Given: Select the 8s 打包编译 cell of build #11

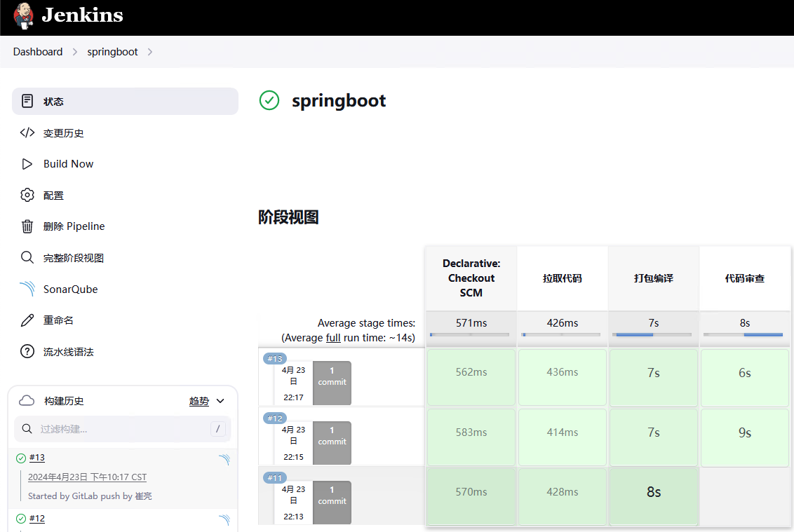Looking at the screenshot, I should tap(654, 497).
